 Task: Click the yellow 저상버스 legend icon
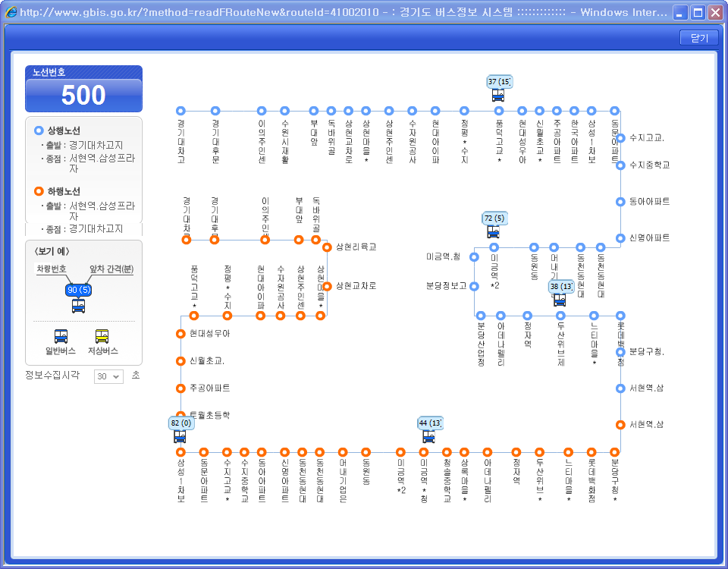(102, 336)
